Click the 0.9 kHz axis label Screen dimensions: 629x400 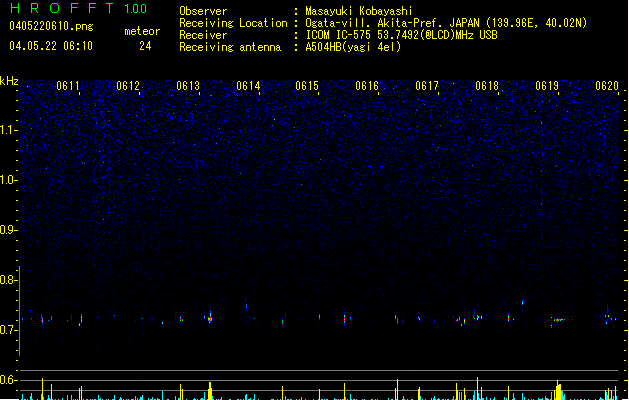click(x=9, y=230)
